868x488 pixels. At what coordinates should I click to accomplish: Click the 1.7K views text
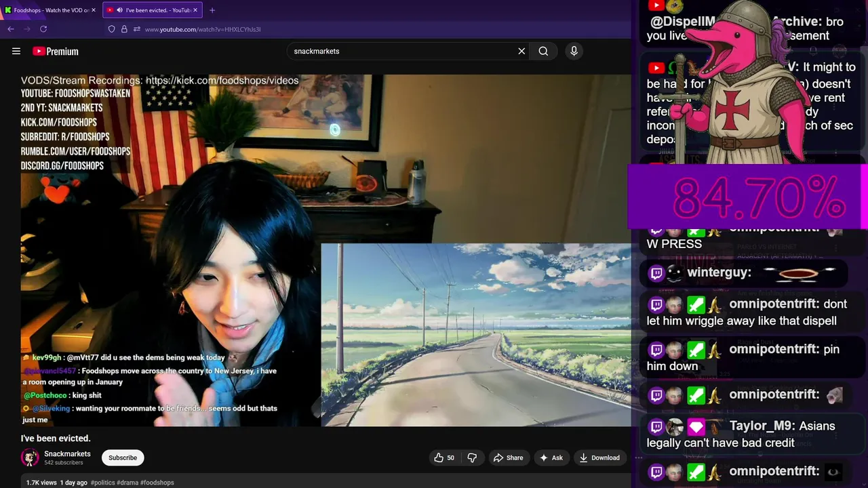41,483
